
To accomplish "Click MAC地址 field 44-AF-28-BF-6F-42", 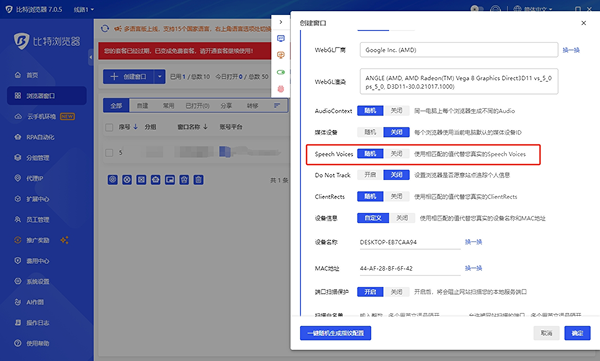I will 410,268.
